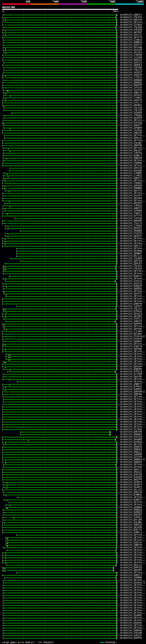Select the UniRef100_P17844 label
Viewport: 146px width, 644px height.
tap(131, 429)
